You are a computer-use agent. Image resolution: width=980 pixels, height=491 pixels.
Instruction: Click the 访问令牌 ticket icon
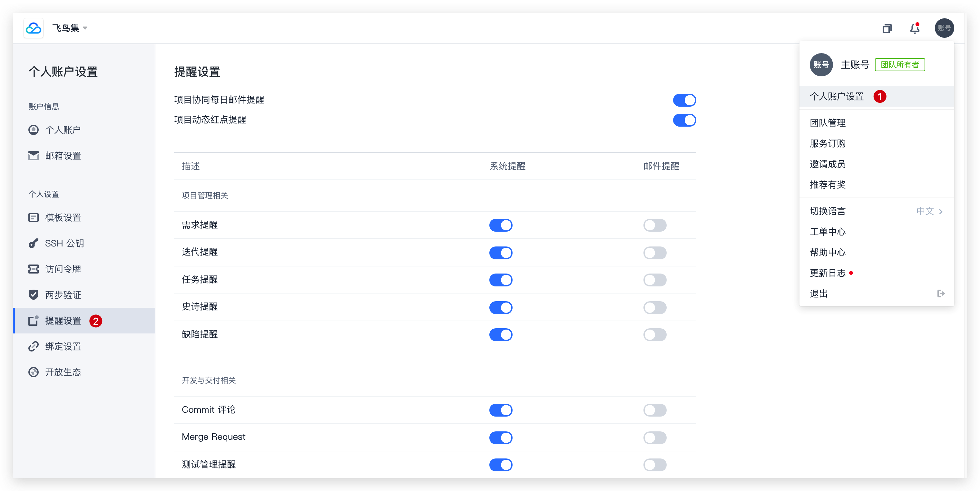click(x=34, y=269)
